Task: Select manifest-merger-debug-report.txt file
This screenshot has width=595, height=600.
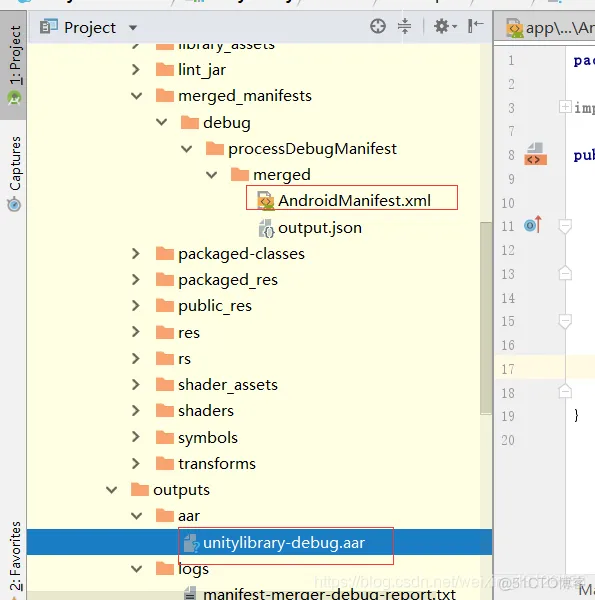Action: pyautogui.click(x=329, y=594)
